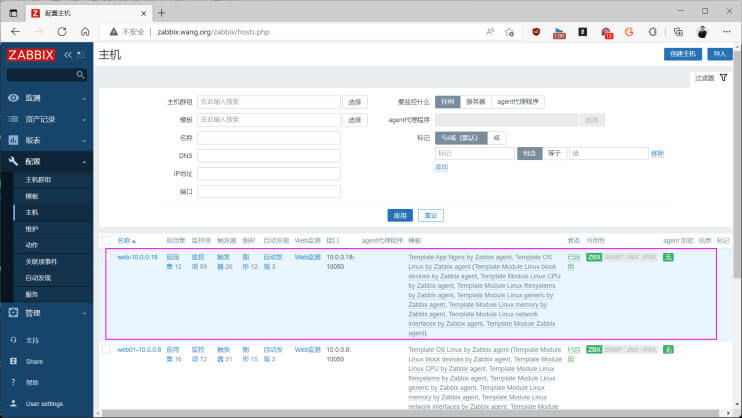Open 模板 in configuration submenu
Viewport: 742px width, 418px height.
(32, 196)
